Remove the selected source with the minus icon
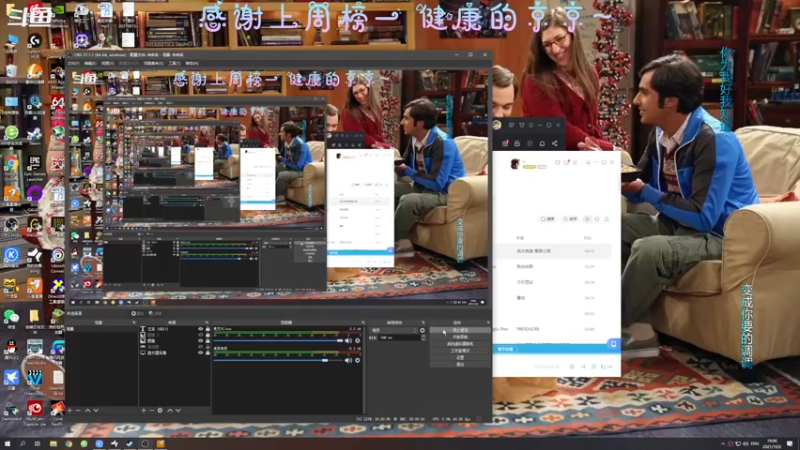Viewport: 800px width, 450px height. [152, 410]
